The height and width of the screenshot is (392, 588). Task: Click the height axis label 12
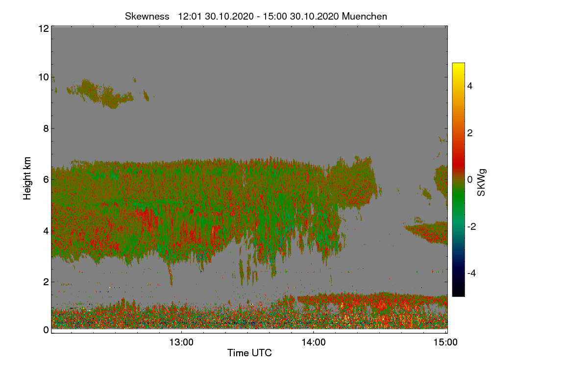point(43,28)
